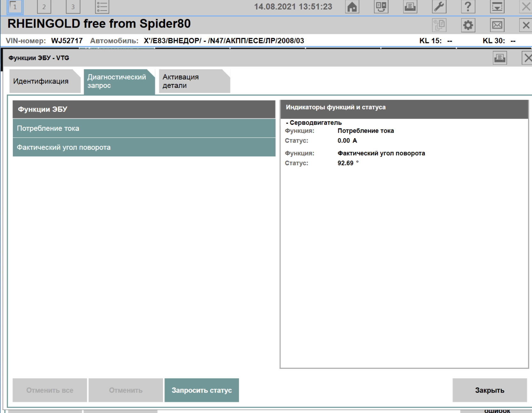Click the Функции ЭБУ list header
This screenshot has height=413, width=532.
click(x=144, y=109)
